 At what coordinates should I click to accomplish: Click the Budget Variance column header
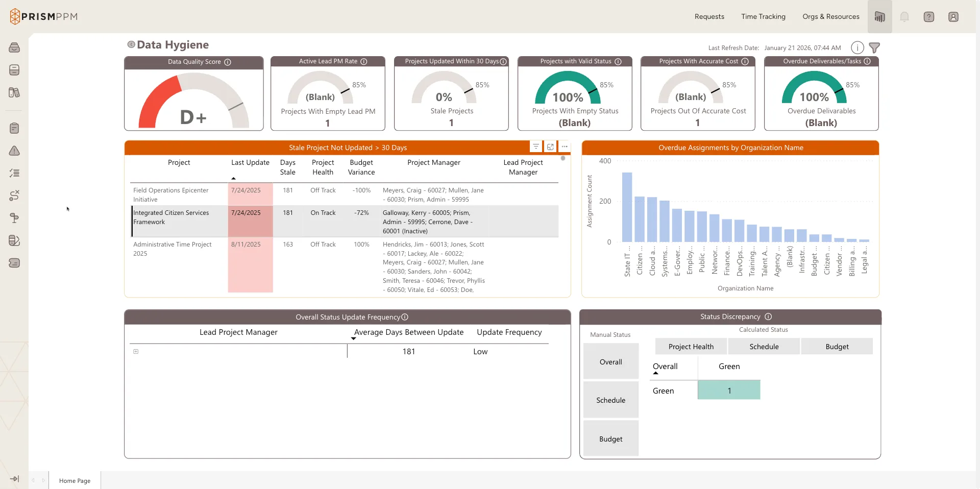(x=361, y=167)
